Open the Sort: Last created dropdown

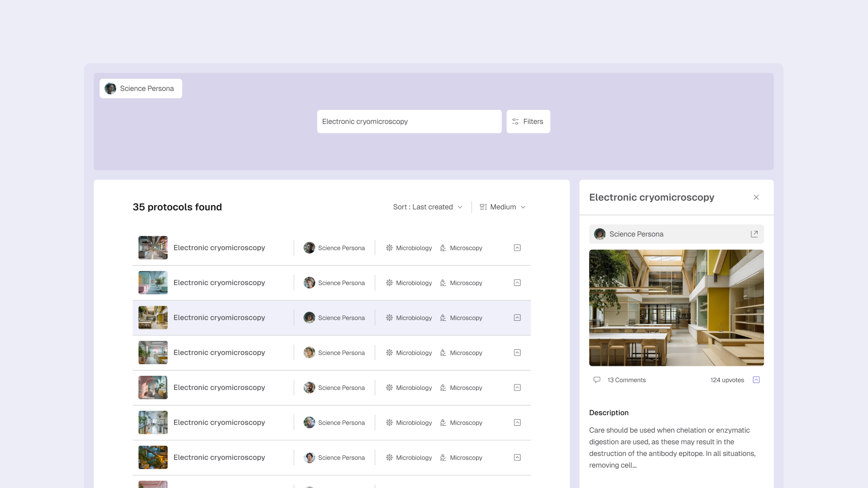tap(428, 207)
